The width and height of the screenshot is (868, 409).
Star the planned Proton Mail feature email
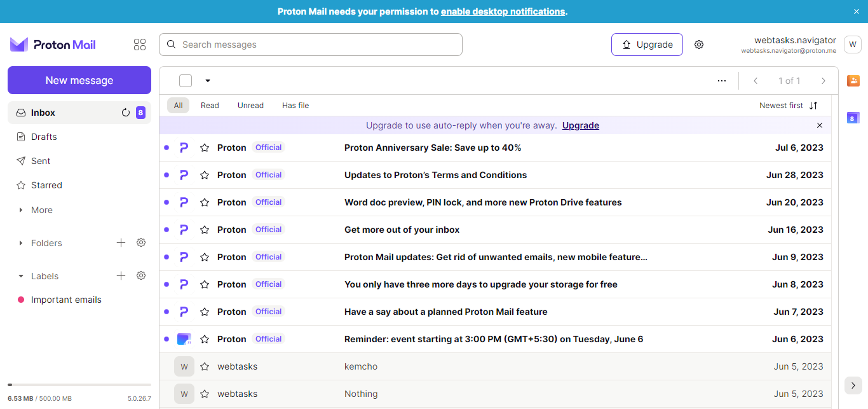tap(205, 312)
